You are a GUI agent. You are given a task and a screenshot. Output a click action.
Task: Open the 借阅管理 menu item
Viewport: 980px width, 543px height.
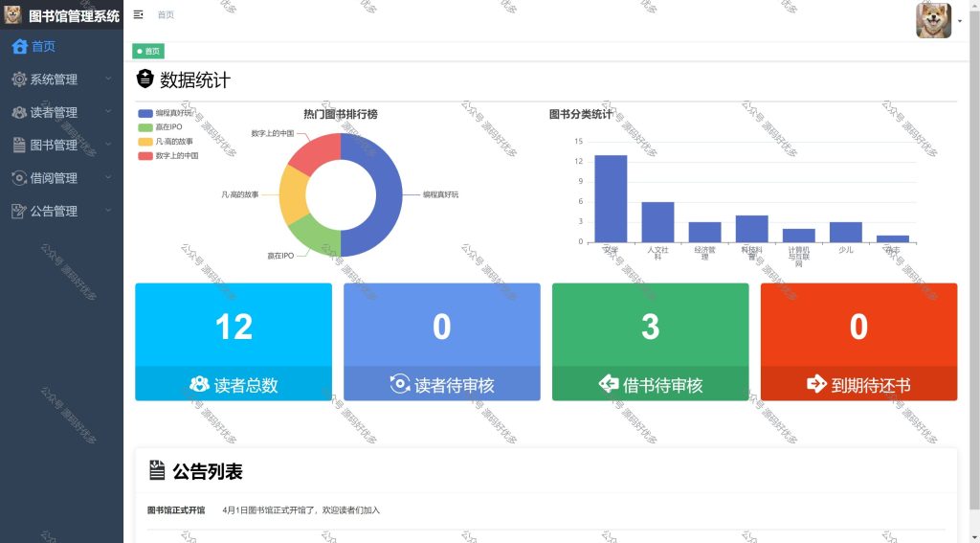click(x=61, y=178)
